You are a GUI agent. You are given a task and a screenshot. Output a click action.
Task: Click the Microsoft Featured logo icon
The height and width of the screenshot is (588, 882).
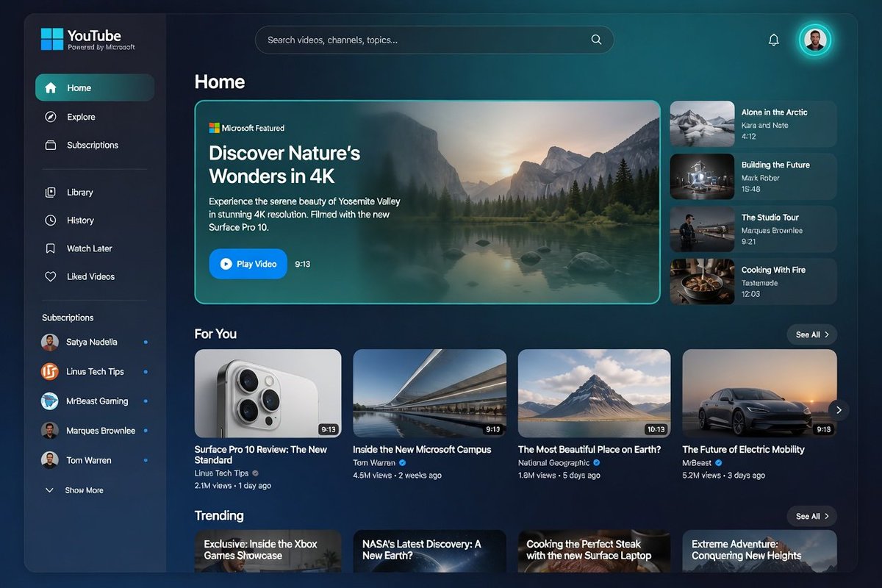[214, 128]
